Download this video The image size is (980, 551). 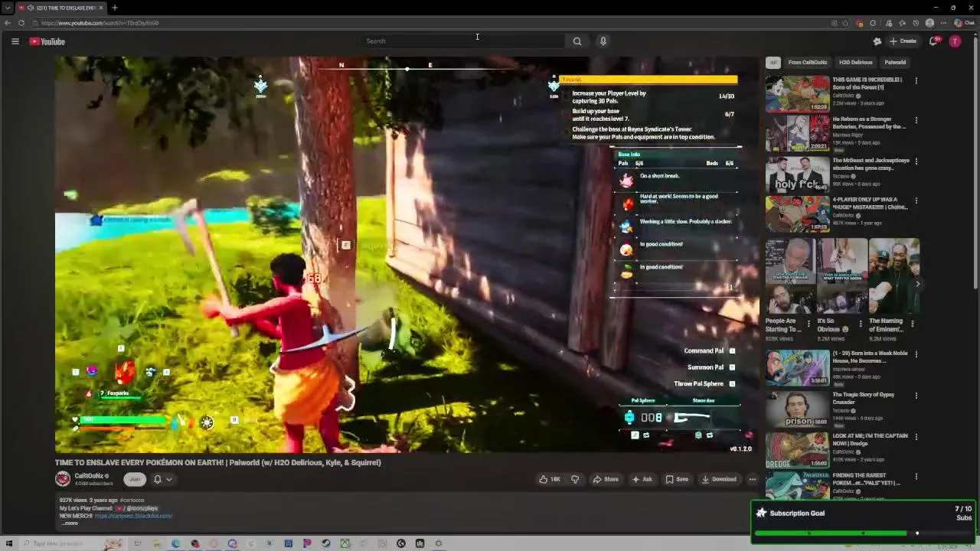click(719, 479)
